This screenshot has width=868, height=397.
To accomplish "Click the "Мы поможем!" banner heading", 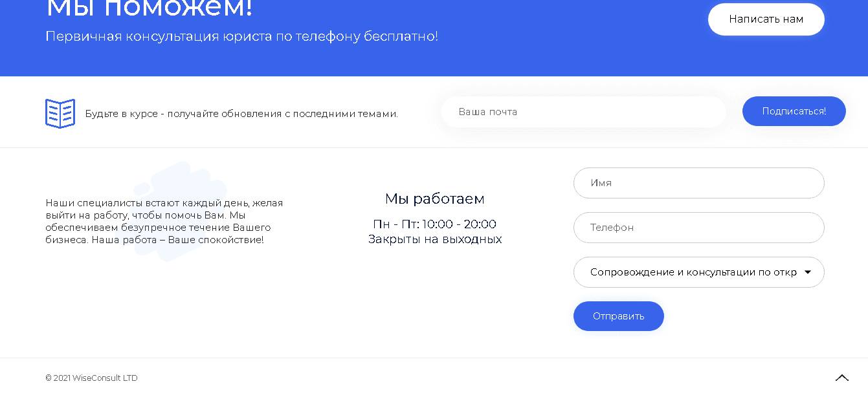I will pyautogui.click(x=149, y=9).
